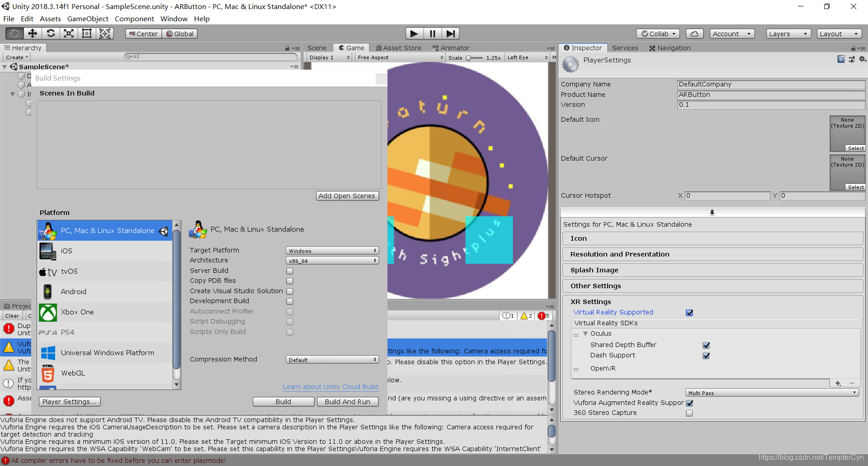
Task: Select the Xbox One platform
Action: pyautogui.click(x=105, y=312)
